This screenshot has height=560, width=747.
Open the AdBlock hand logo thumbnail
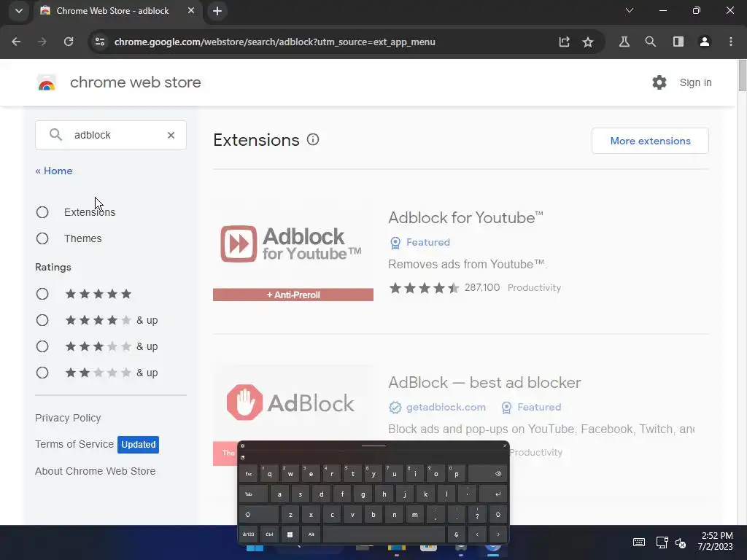[x=293, y=402]
